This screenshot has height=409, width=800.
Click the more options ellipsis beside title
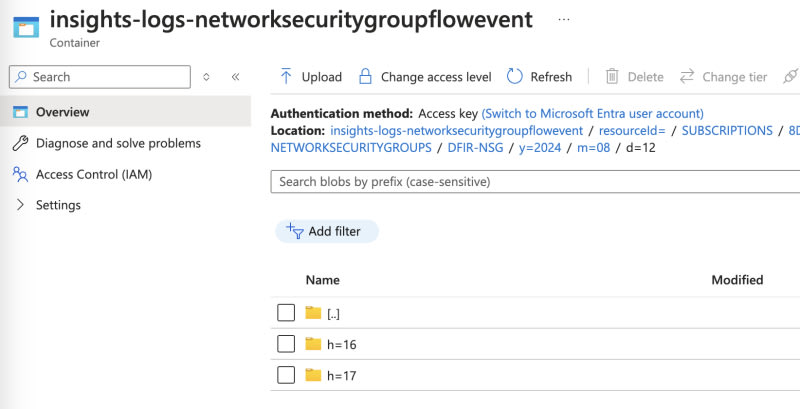(564, 20)
